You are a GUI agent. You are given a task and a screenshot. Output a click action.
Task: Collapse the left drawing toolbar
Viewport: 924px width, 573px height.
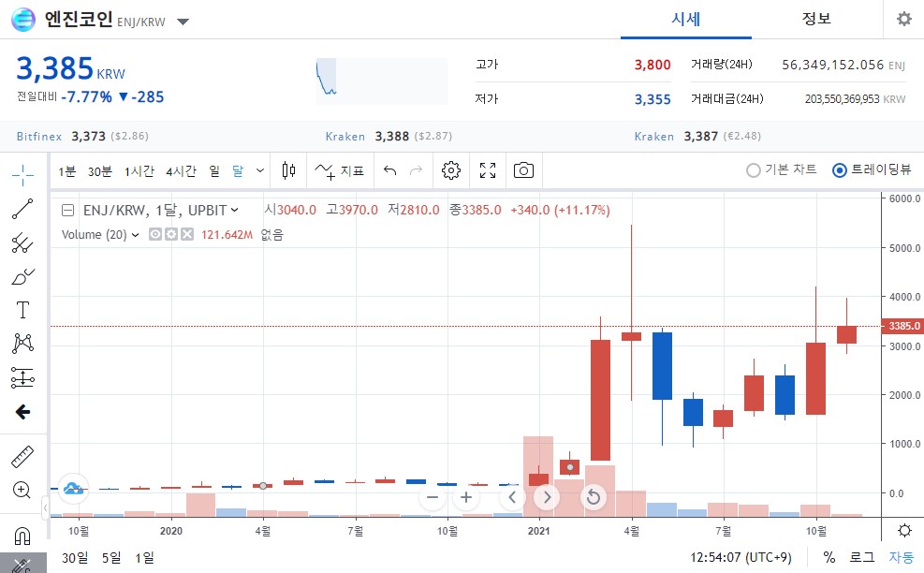[45, 507]
